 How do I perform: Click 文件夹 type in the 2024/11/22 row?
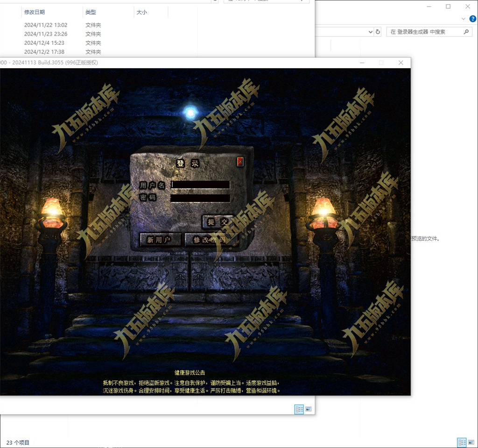93,25
